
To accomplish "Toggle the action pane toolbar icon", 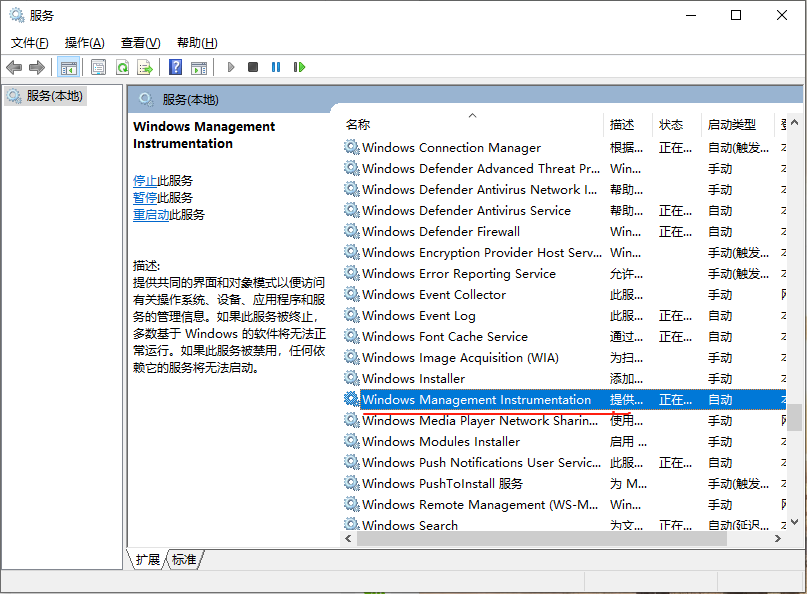I will (199, 67).
